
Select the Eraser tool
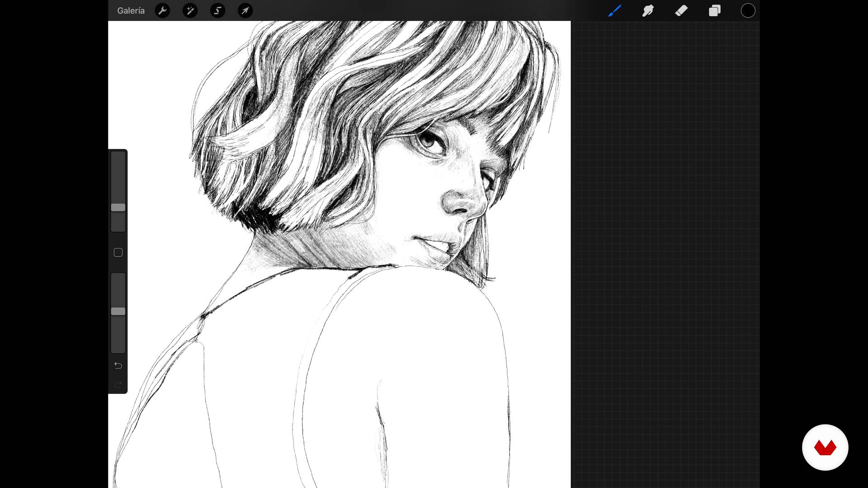(681, 10)
